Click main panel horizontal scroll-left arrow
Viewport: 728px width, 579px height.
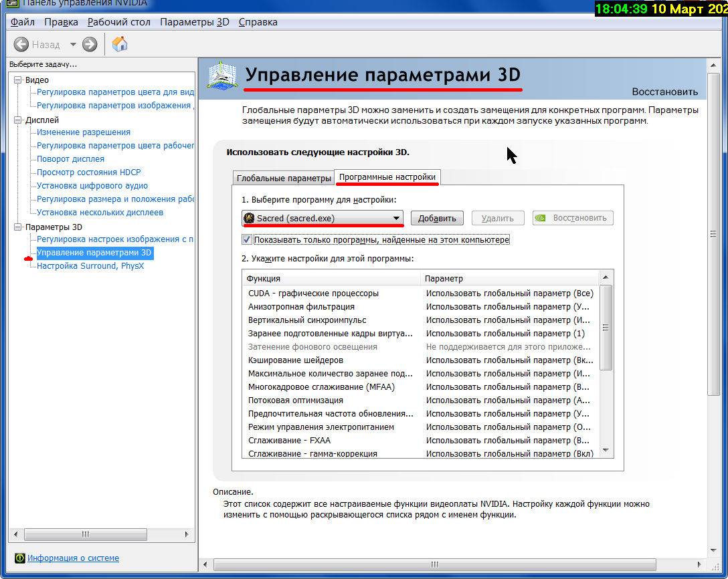point(205,564)
